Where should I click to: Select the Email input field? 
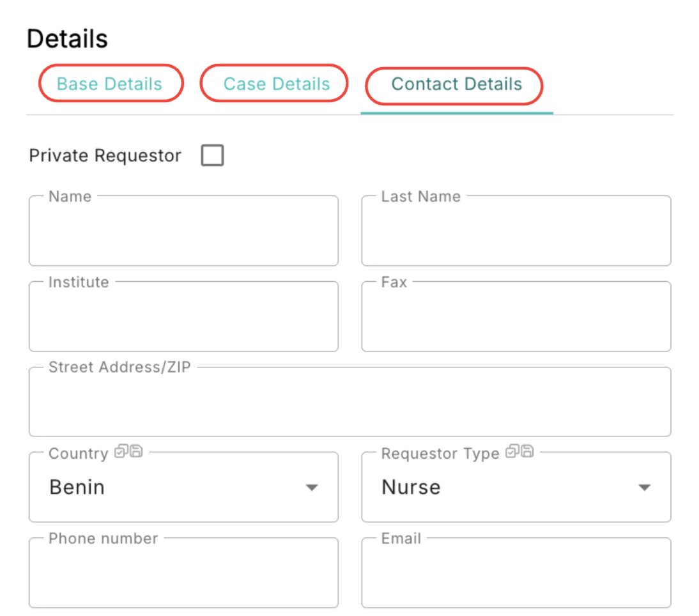(516, 574)
